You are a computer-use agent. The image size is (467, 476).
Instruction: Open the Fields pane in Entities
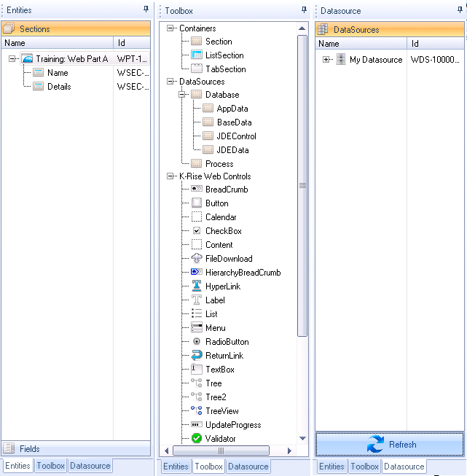tap(76, 448)
